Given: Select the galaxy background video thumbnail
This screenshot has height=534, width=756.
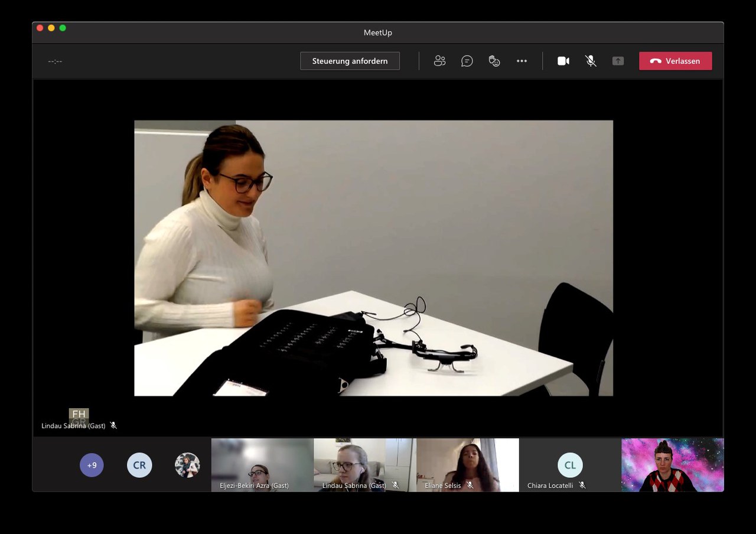Looking at the screenshot, I should [x=672, y=464].
